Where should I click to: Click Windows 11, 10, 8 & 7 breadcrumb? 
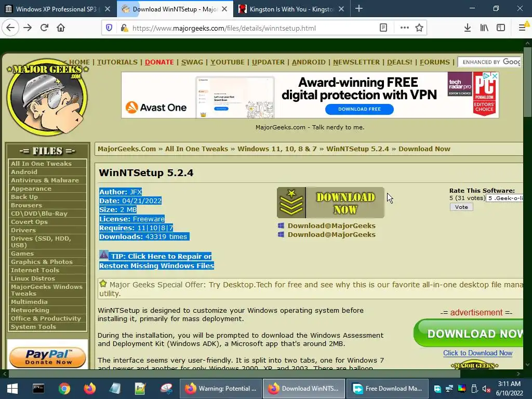click(277, 149)
